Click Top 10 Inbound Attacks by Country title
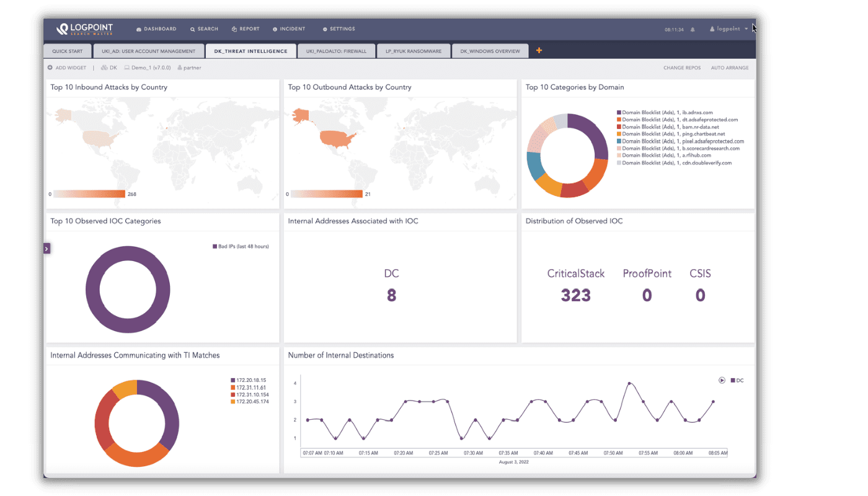The height and width of the screenshot is (496, 868). 109,87
